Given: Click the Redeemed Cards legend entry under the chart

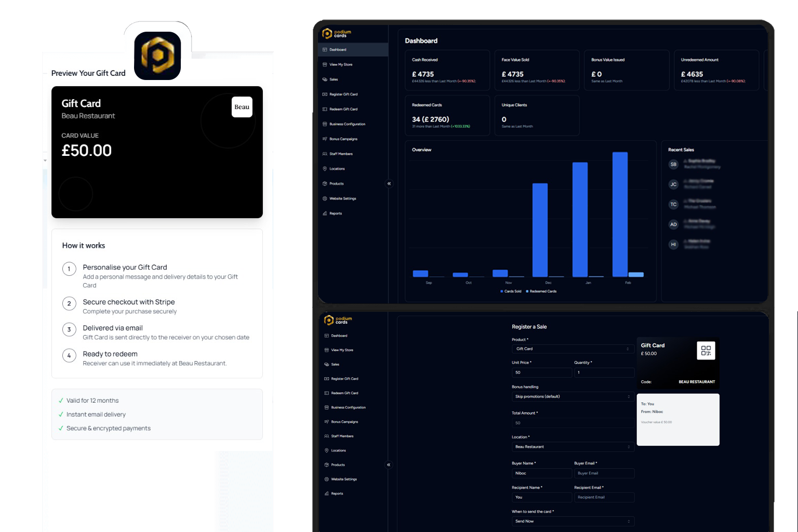Looking at the screenshot, I should [x=541, y=291].
